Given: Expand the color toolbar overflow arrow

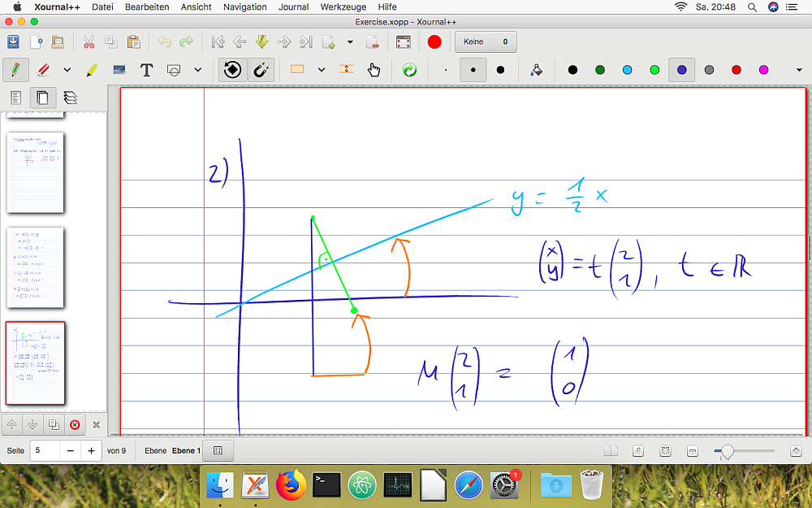Looking at the screenshot, I should [x=798, y=70].
